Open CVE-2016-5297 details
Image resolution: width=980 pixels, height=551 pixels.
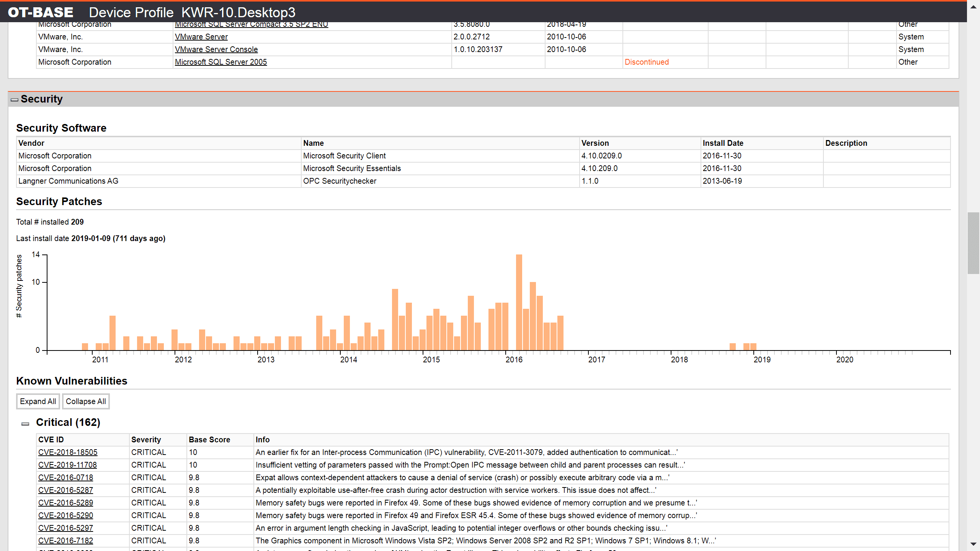click(65, 528)
